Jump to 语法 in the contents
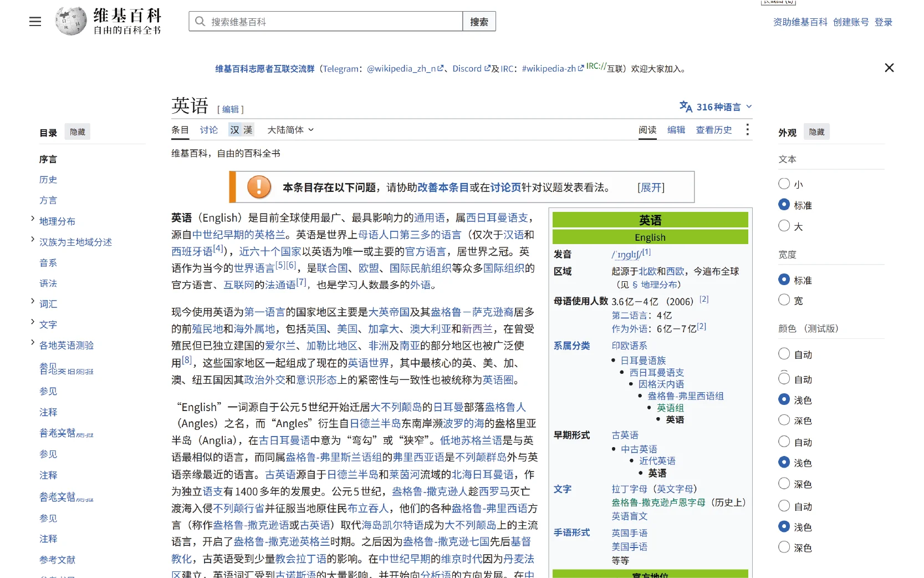This screenshot has width=924, height=578. tap(48, 283)
